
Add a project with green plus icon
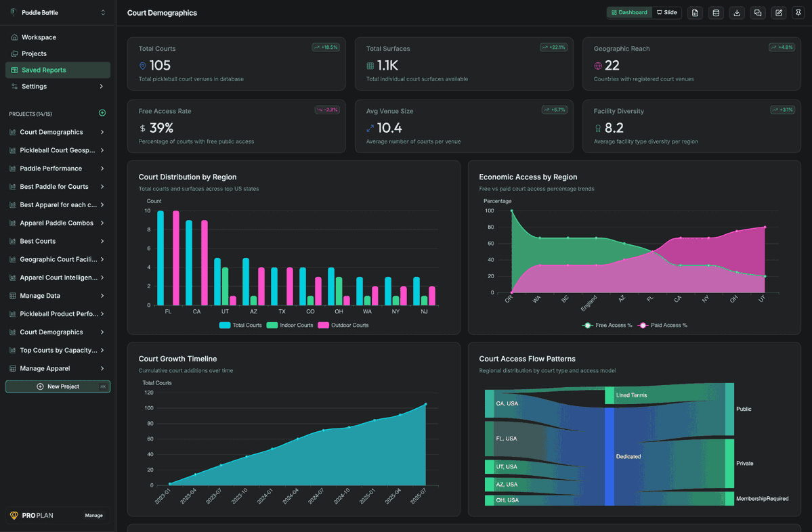tap(102, 113)
